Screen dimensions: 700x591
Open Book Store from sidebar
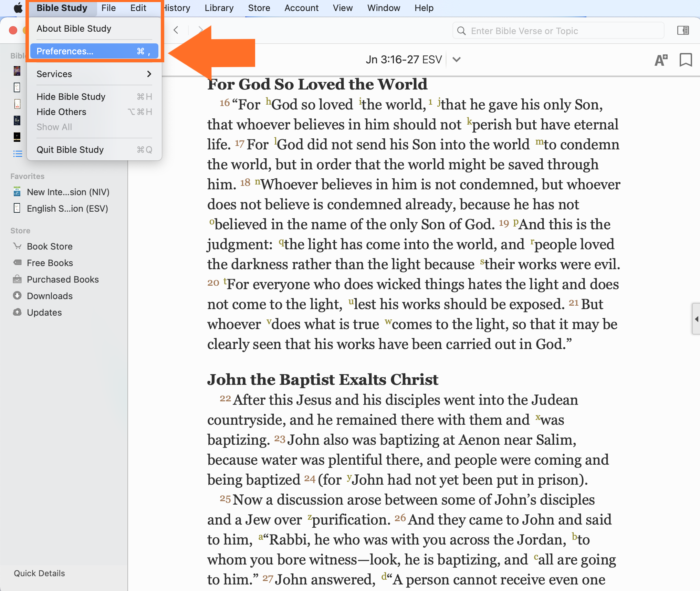[50, 246]
